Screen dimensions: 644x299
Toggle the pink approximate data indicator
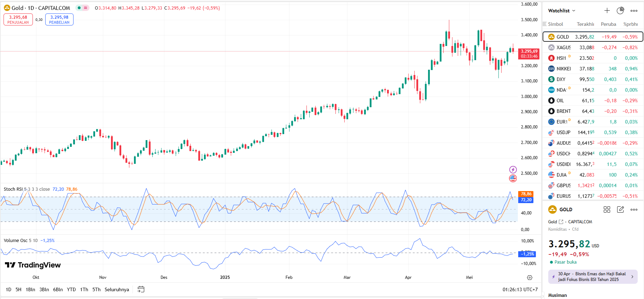pos(86,8)
